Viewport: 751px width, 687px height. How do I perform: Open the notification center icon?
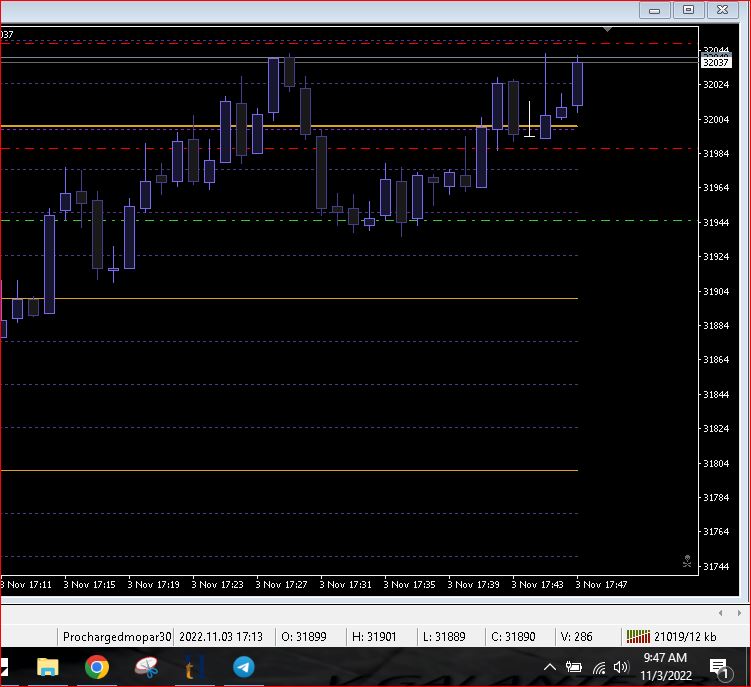pyautogui.click(x=718, y=667)
